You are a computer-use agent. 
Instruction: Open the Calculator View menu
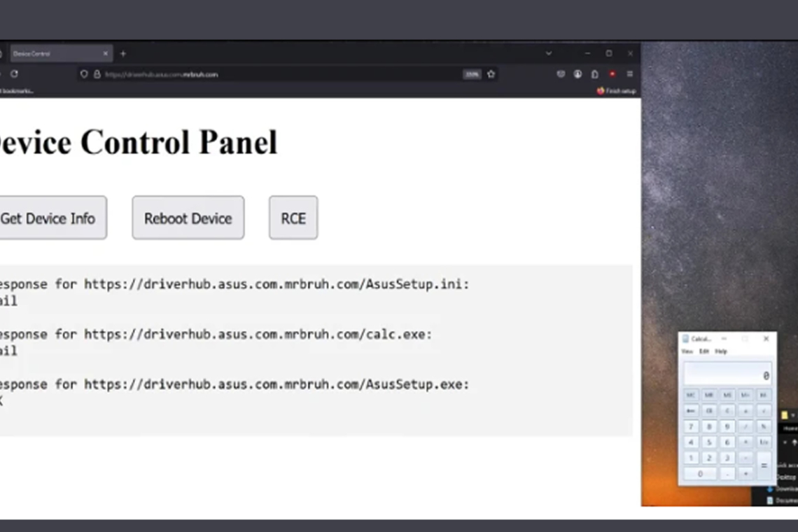[687, 351]
